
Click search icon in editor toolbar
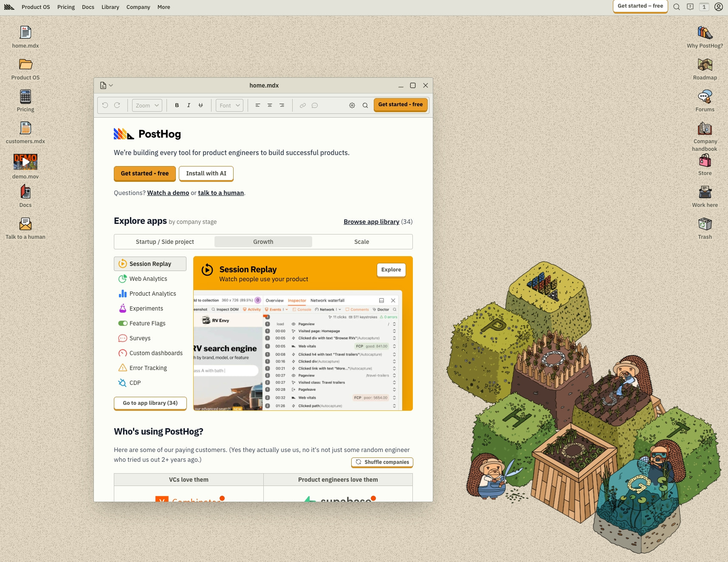tap(365, 105)
